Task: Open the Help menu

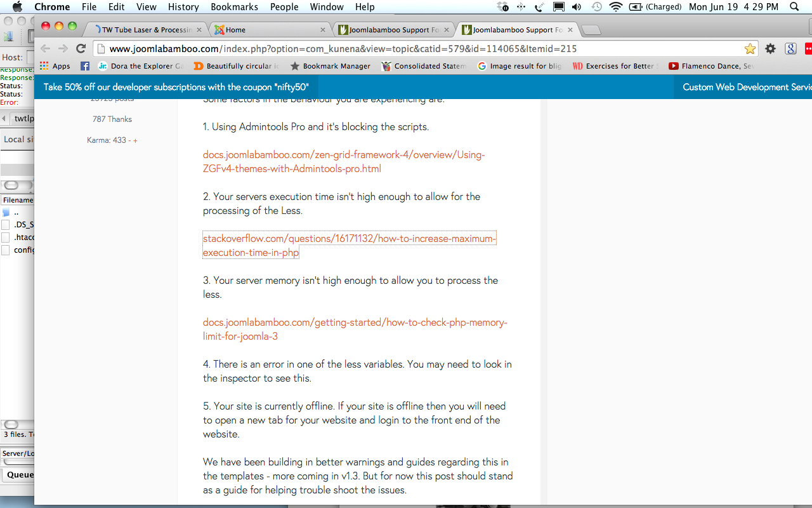Action: point(365,7)
